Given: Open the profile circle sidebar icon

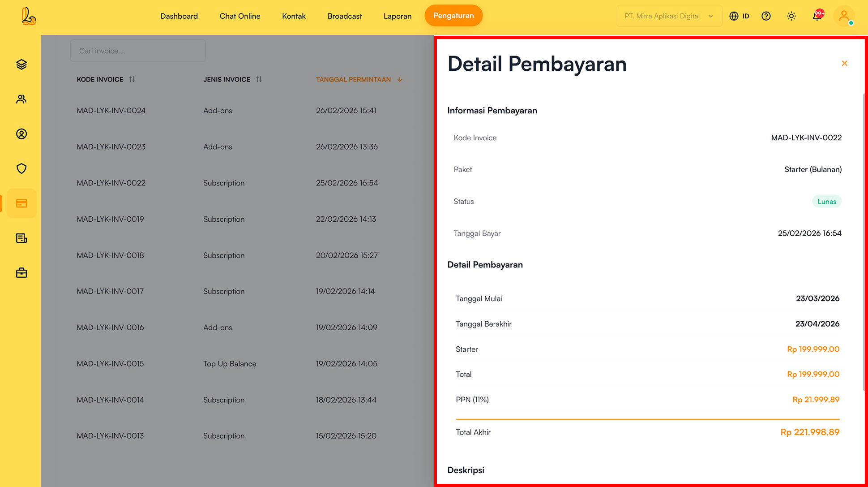Looking at the screenshot, I should (21, 134).
